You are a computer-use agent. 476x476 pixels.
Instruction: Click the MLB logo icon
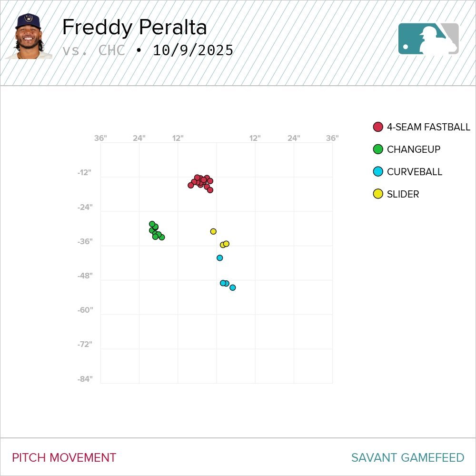point(428,39)
